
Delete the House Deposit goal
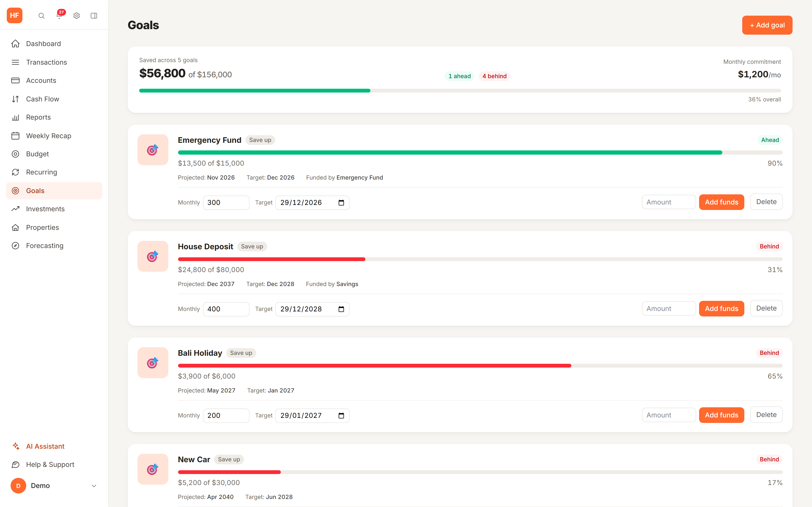pos(766,308)
